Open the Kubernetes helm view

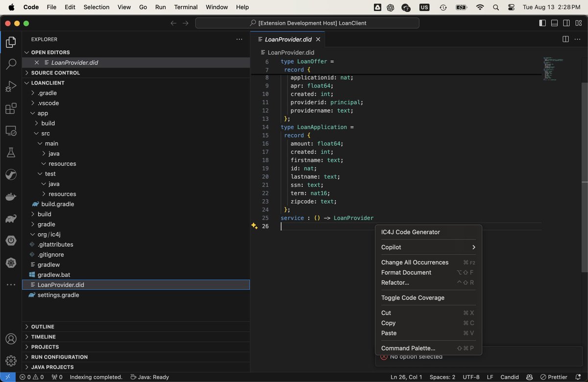click(x=11, y=263)
